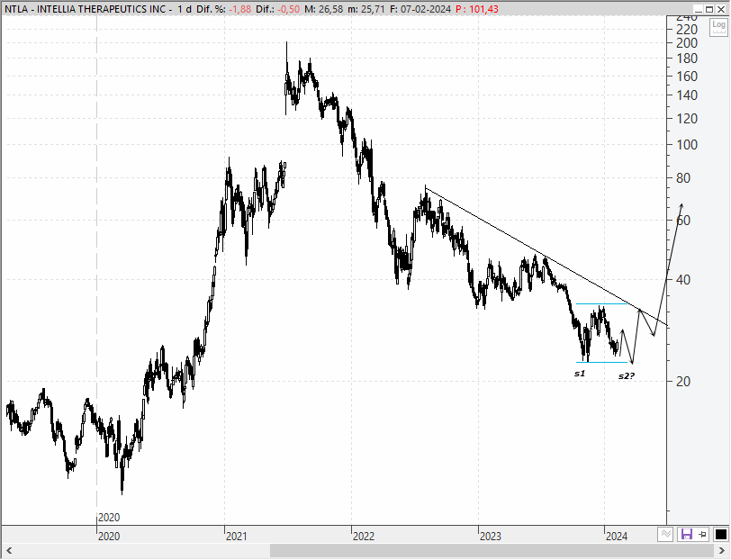Click the 'm: 25,71' low value
Viewport: 731px width, 560px height.
click(x=366, y=9)
